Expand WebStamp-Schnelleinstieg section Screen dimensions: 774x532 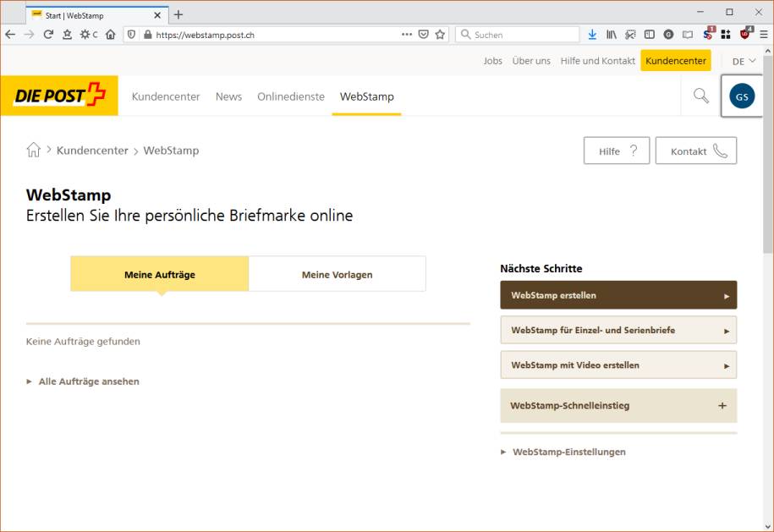point(618,406)
